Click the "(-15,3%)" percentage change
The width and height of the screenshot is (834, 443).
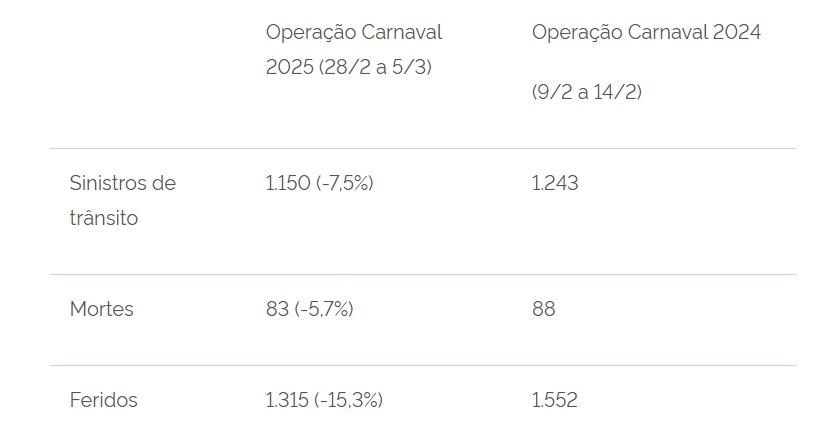(348, 401)
